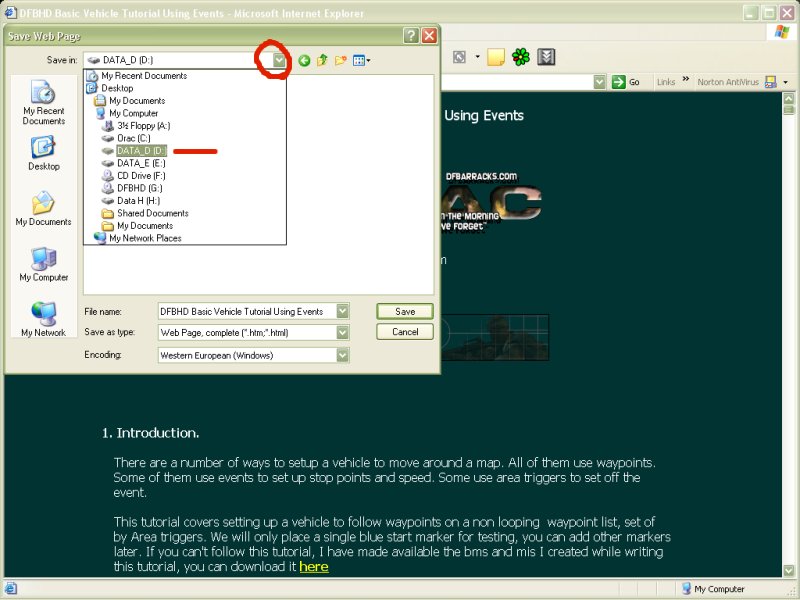This screenshot has width=800, height=600.
Task: Open My Network in places bar
Action: 43,319
